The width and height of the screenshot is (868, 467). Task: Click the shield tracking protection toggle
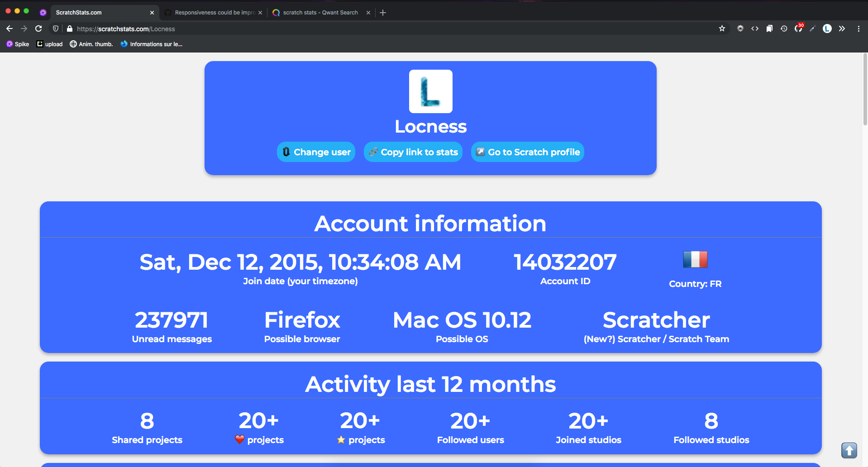click(55, 29)
